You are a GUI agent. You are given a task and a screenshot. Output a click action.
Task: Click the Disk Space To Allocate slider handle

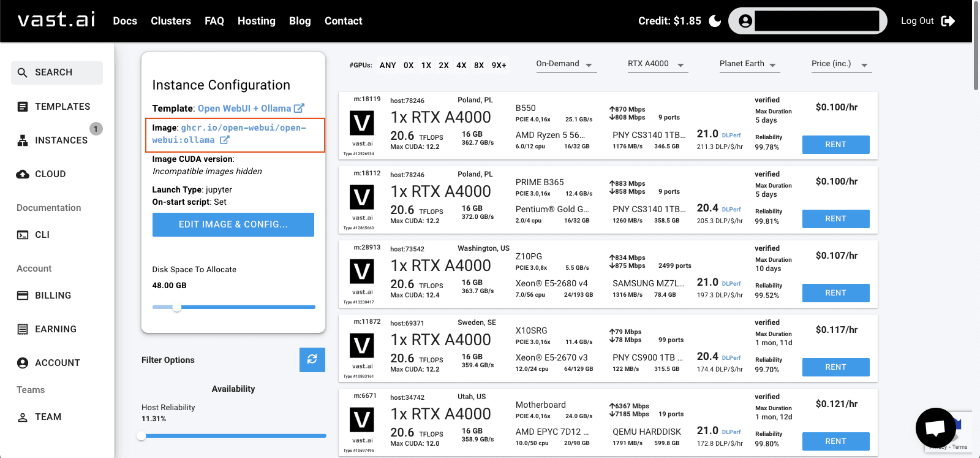click(x=177, y=307)
